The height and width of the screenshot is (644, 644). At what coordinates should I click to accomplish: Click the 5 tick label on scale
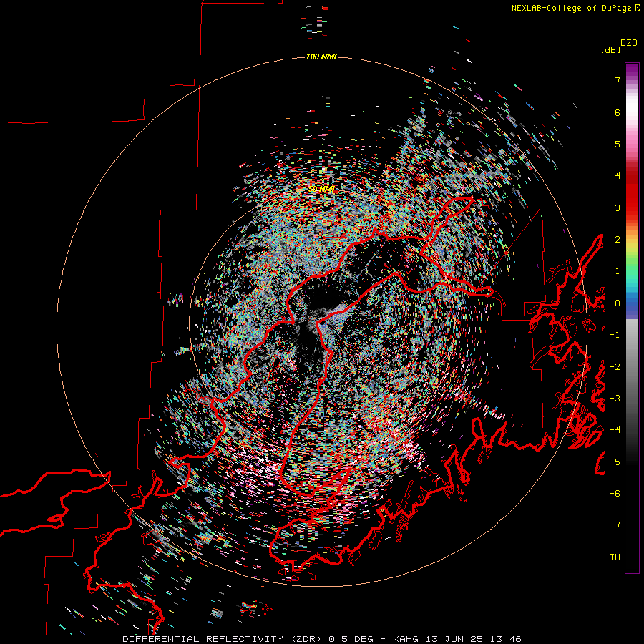tap(618, 144)
